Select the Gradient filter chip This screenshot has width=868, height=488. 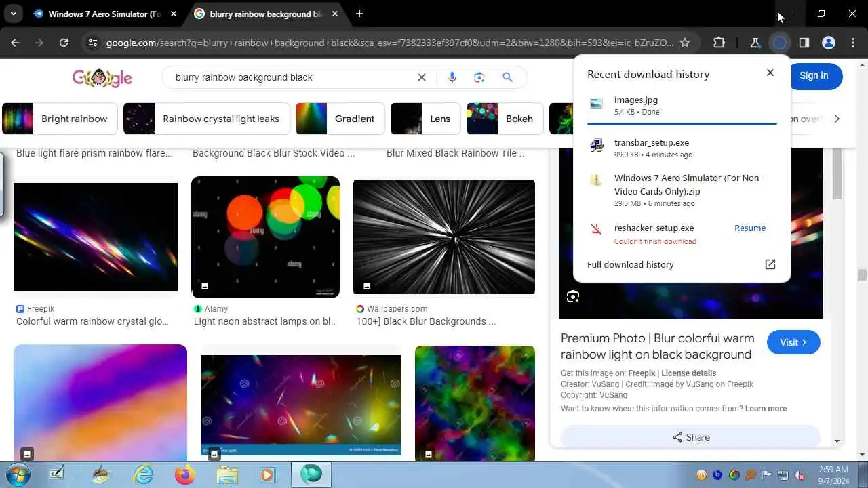tap(340, 119)
